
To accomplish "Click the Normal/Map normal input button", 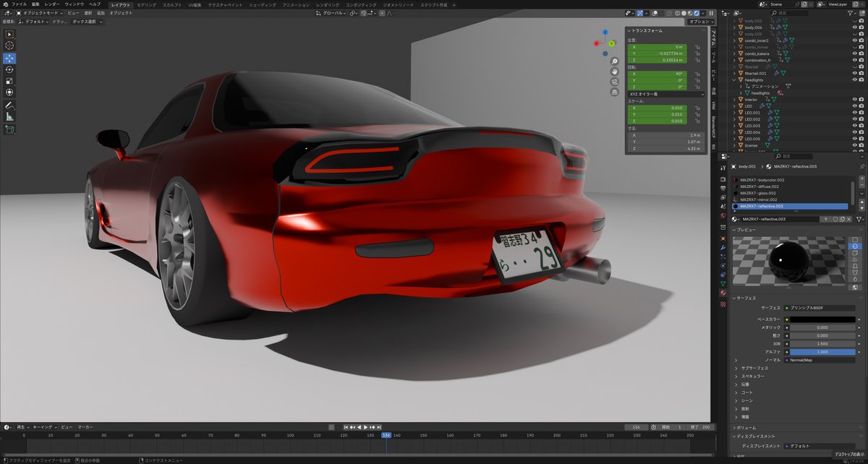I will pos(820,359).
